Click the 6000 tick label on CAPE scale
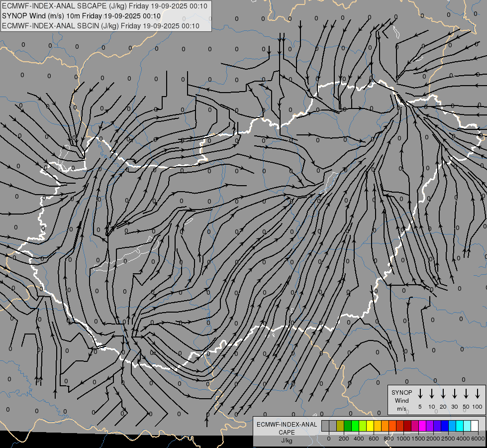The width and height of the screenshot is (487, 448). click(478, 439)
